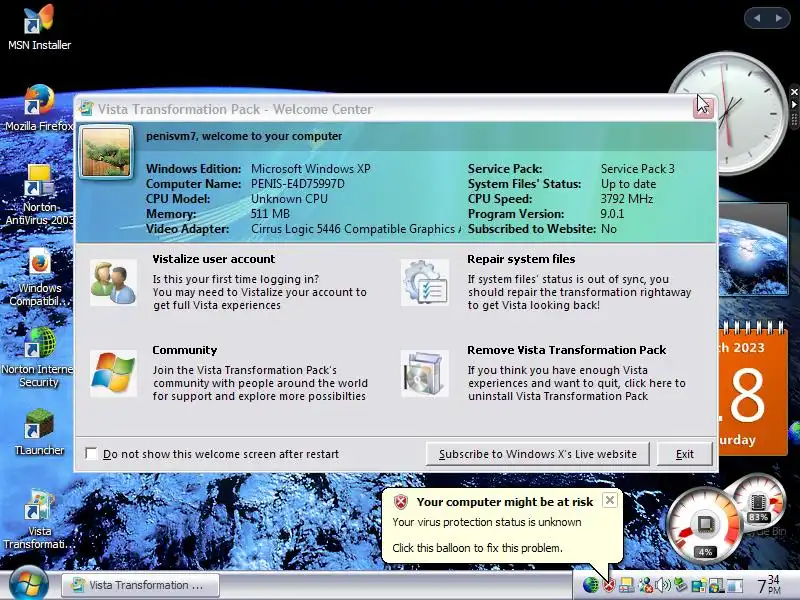This screenshot has height=600, width=800.
Task: Click the 'Unknown CPU' model text
Action: click(x=289, y=199)
